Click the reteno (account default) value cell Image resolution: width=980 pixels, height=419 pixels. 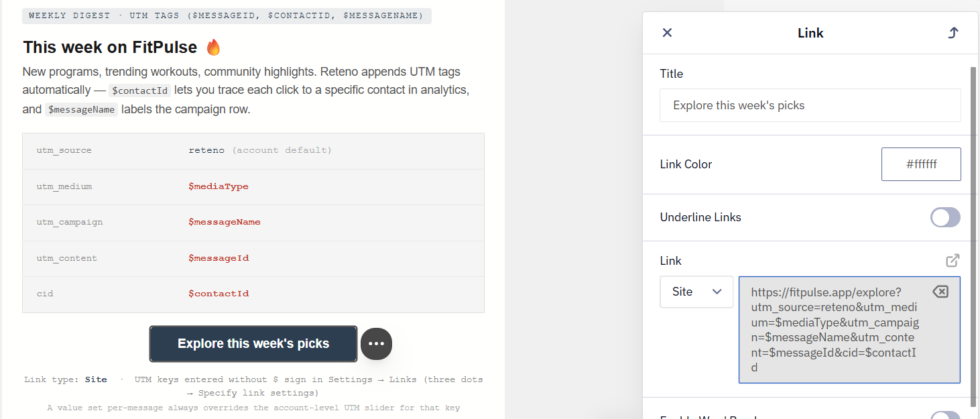(260, 150)
